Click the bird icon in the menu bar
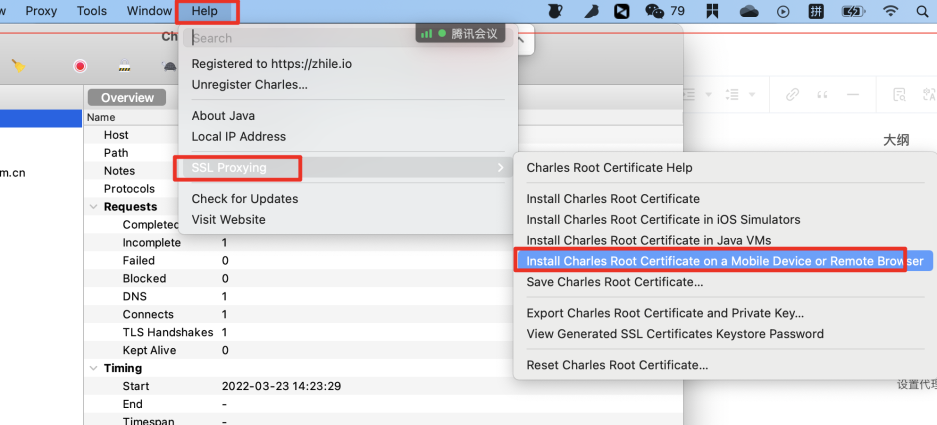The image size is (937, 425). [x=591, y=11]
